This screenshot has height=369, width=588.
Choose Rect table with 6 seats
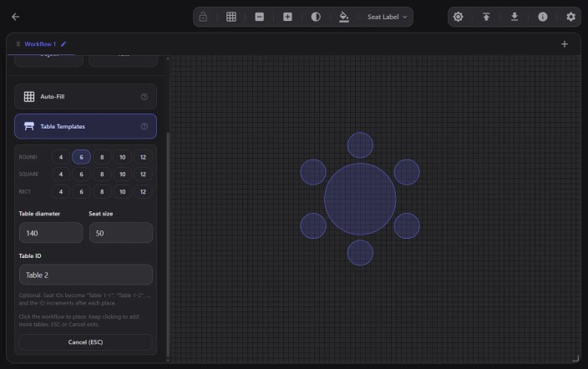[81, 192]
